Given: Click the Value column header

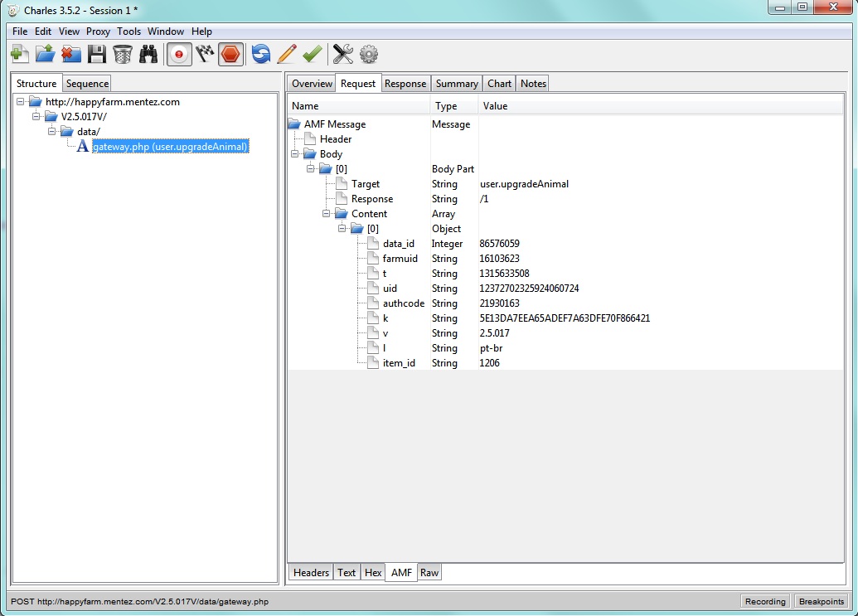Looking at the screenshot, I should click(x=661, y=106).
